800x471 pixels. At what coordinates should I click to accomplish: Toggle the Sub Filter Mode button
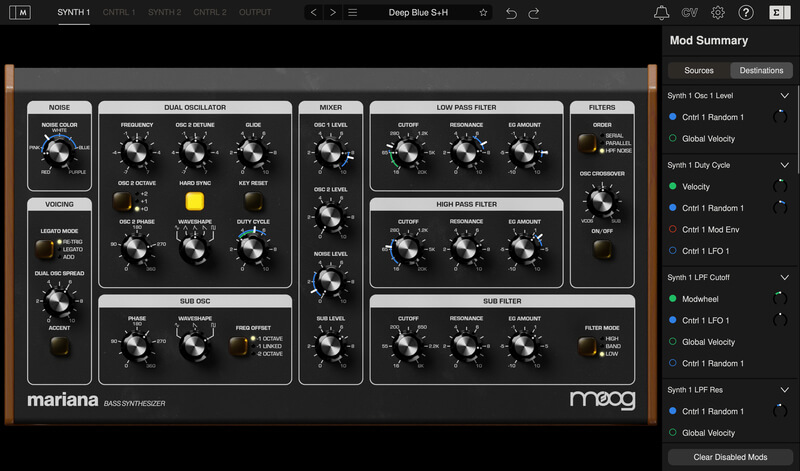click(587, 346)
